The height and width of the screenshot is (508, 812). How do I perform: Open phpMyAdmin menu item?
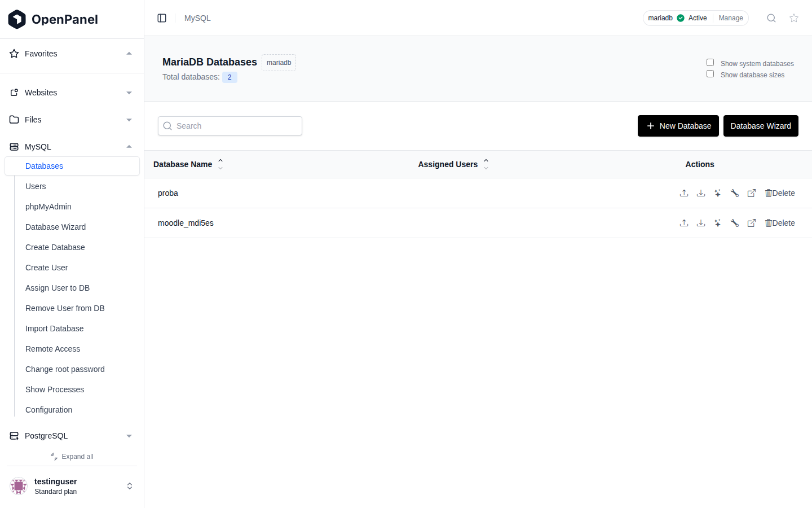48,207
